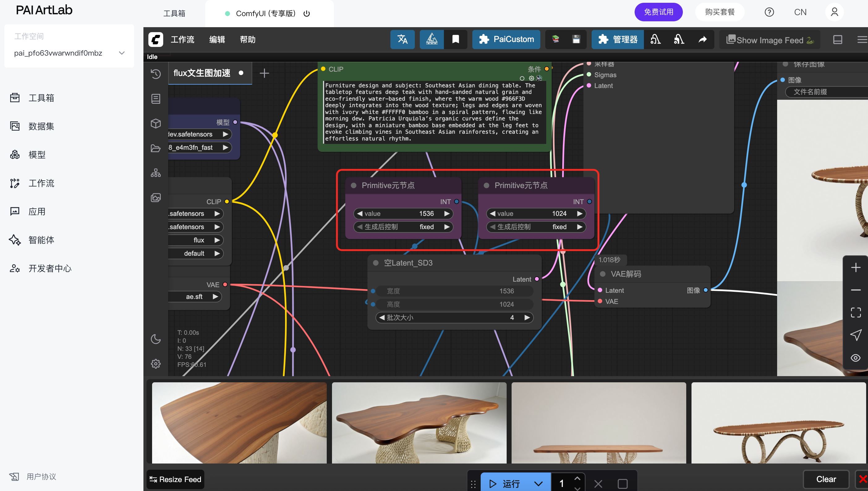The height and width of the screenshot is (491, 868).
Task: Click the floppy disk save icon
Action: pyautogui.click(x=576, y=40)
